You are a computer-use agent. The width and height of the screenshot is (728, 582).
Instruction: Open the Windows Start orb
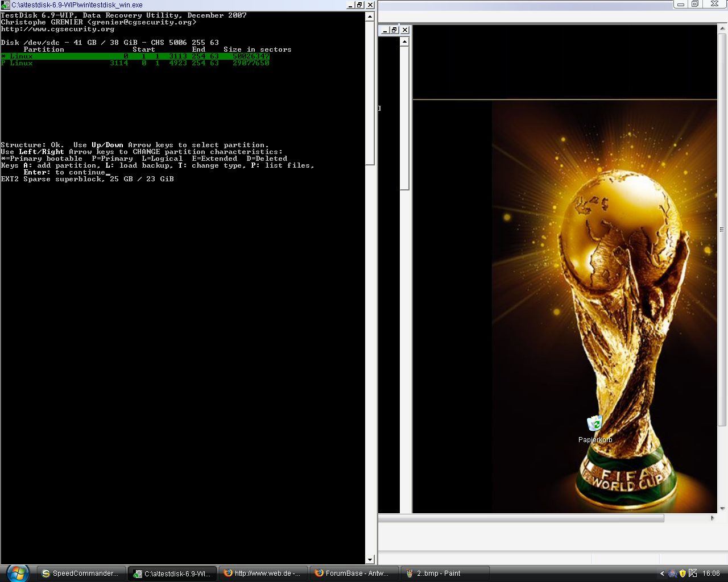[17, 573]
